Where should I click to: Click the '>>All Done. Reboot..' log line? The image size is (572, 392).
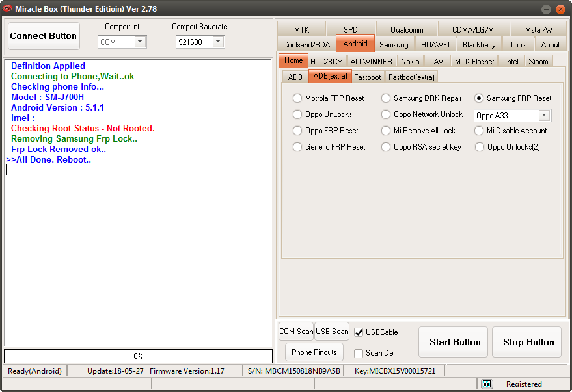[x=49, y=159]
